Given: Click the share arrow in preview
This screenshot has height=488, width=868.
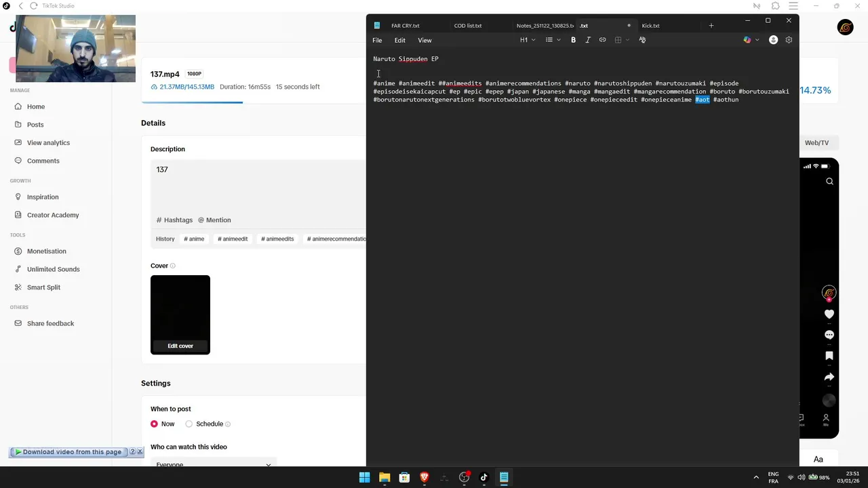Looking at the screenshot, I should 829,377.
